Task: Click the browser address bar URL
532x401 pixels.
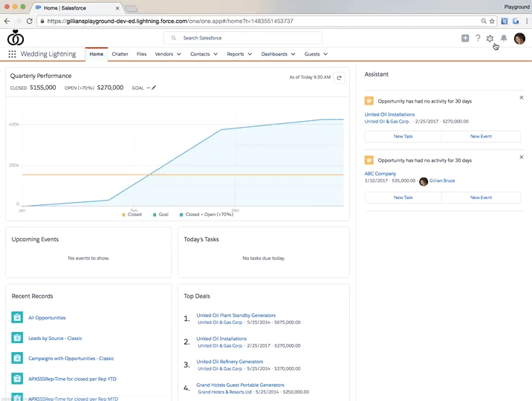Action: [x=170, y=21]
